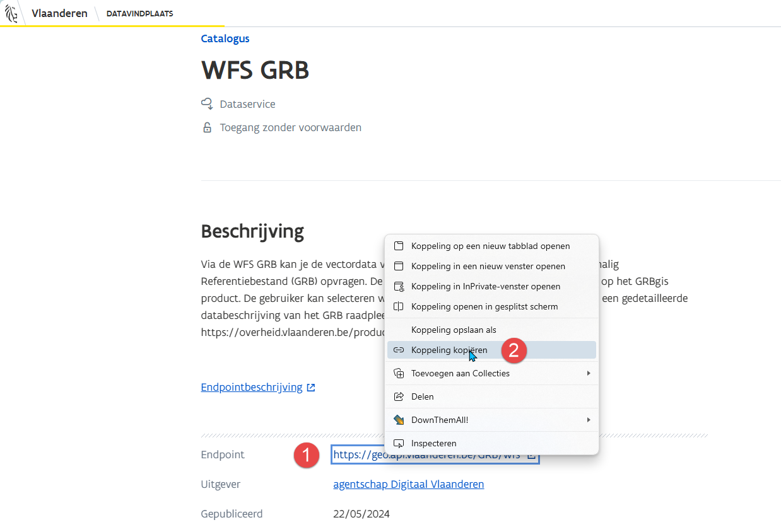Click the split screen icon

399,306
